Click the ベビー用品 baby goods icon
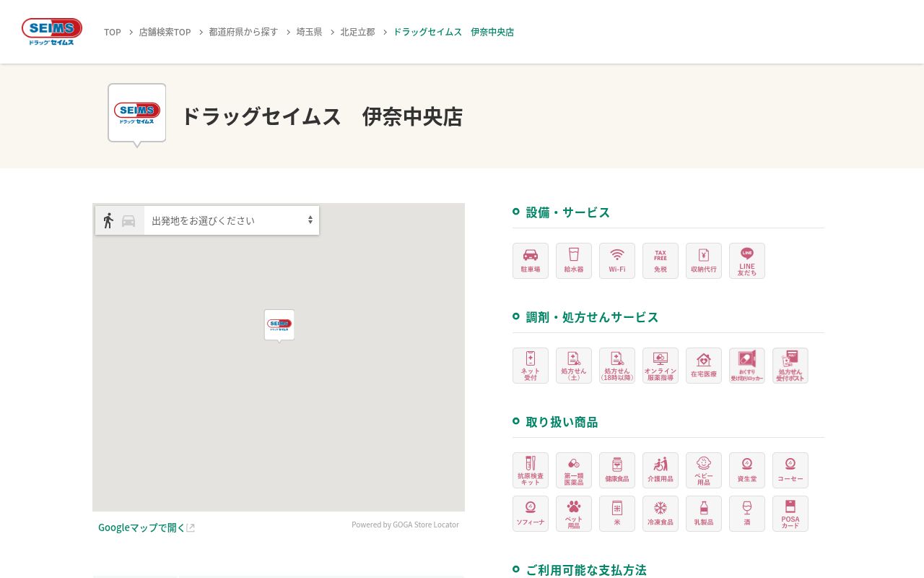 704,470
